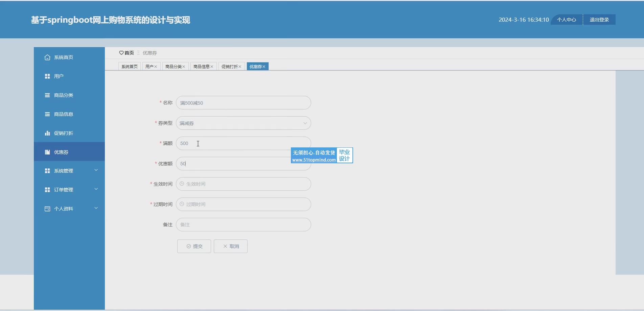This screenshot has width=644, height=311.
Task: Focus the 满额 input field
Action: click(x=244, y=143)
